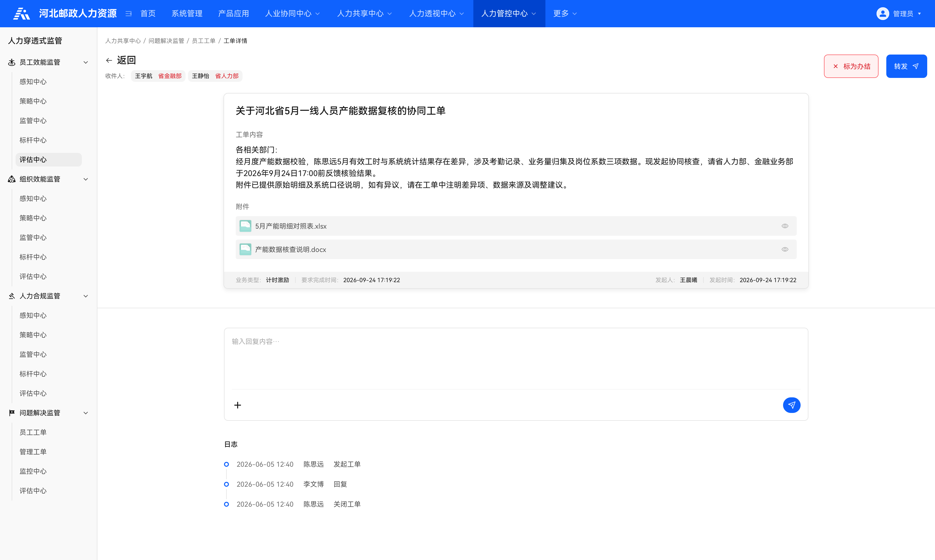Open the 更多 dropdown menu

click(565, 14)
